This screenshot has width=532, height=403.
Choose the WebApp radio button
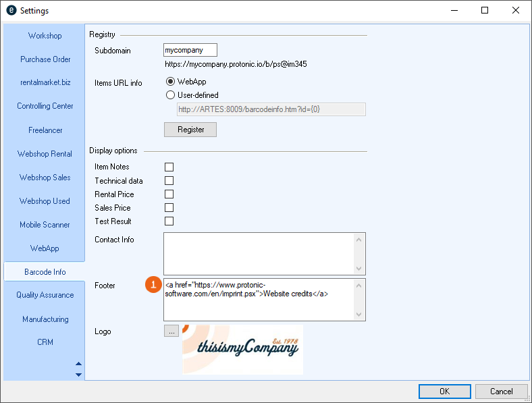click(x=170, y=82)
